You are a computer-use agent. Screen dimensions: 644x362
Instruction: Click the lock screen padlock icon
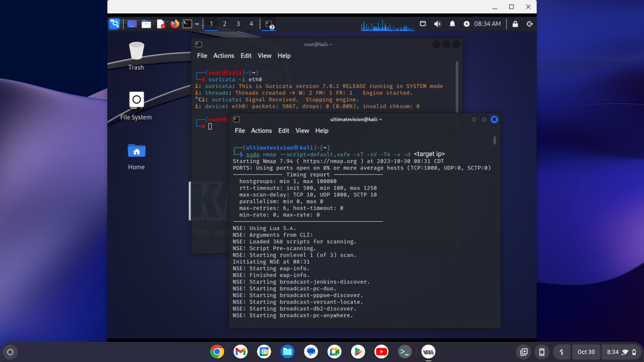click(515, 24)
